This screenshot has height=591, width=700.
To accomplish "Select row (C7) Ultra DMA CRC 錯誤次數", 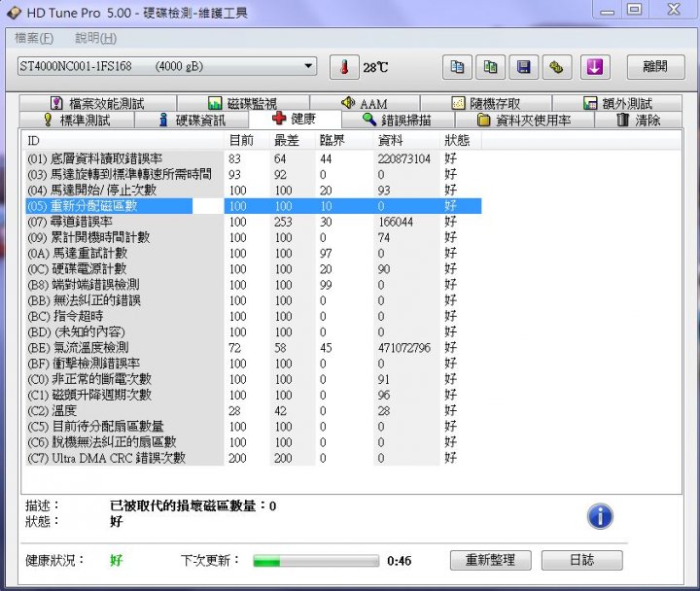I will tap(254, 458).
